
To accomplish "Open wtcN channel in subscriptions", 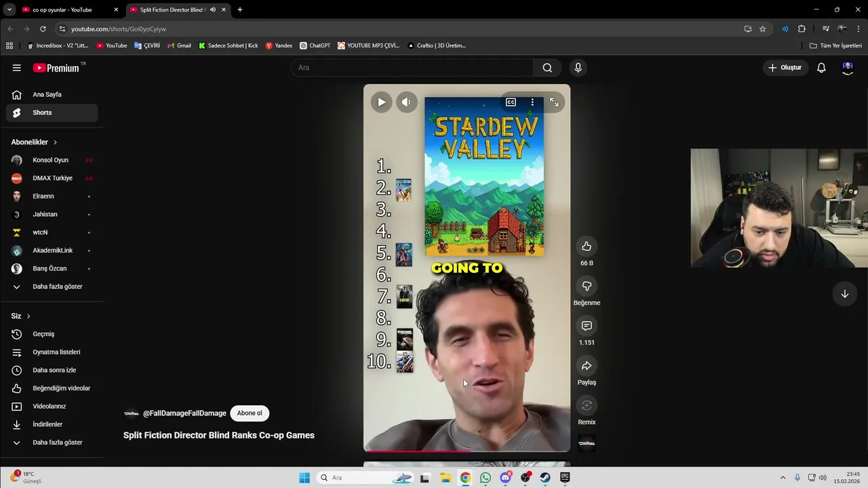I will (x=52, y=232).
